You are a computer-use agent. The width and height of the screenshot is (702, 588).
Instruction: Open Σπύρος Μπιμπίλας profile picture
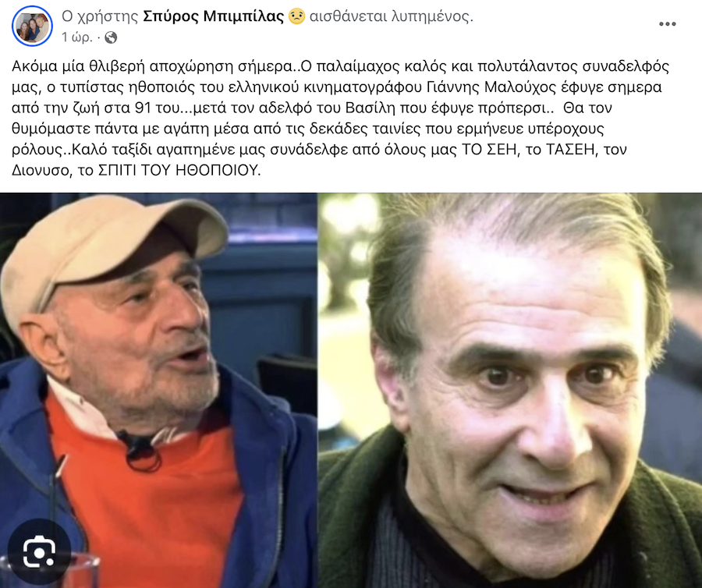(32, 27)
